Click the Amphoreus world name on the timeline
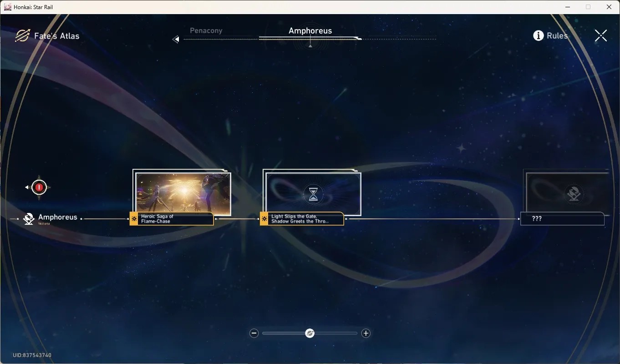 [x=58, y=217]
